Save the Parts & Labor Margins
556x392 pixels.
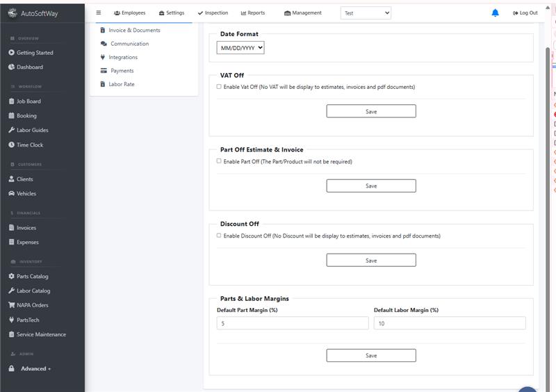(371, 355)
